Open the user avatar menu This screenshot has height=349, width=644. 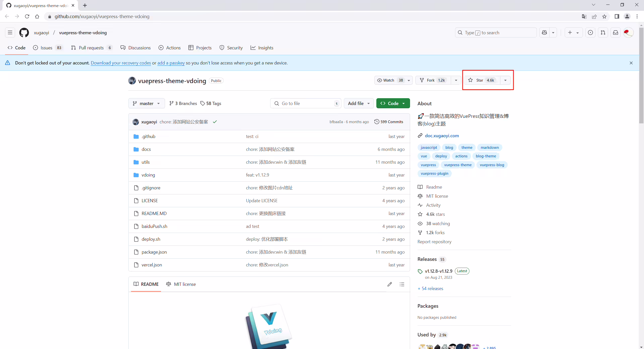pyautogui.click(x=628, y=32)
